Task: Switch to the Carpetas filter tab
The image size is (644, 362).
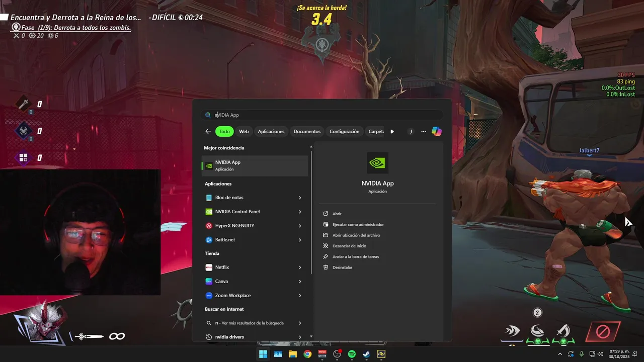Action: click(376, 131)
